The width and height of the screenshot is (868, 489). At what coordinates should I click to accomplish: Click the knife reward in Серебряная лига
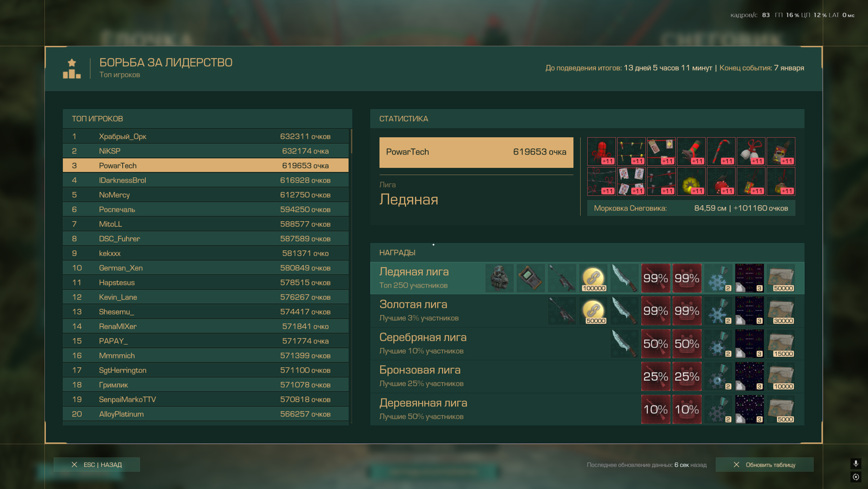pyautogui.click(x=624, y=344)
